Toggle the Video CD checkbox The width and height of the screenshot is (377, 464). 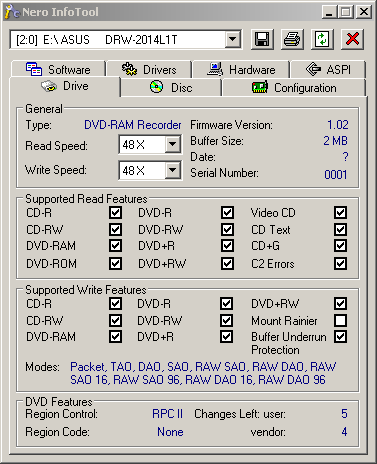pos(340,213)
